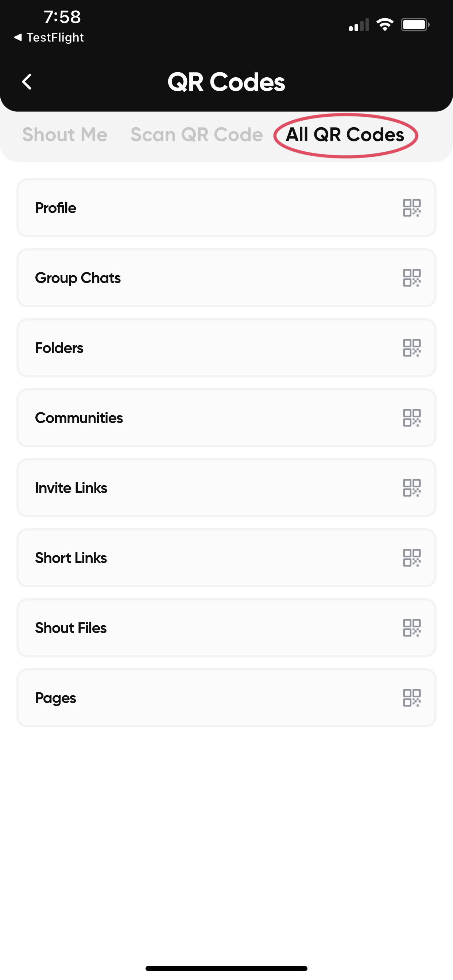Open the Group Chats QR code icon

click(411, 278)
